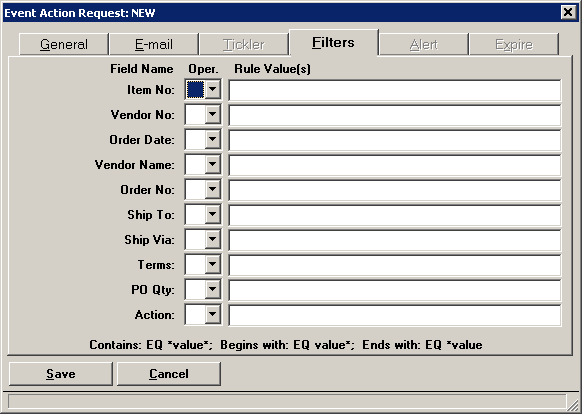The width and height of the screenshot is (582, 414).
Task: Focus the Vendor No rule value field
Action: 395,115
